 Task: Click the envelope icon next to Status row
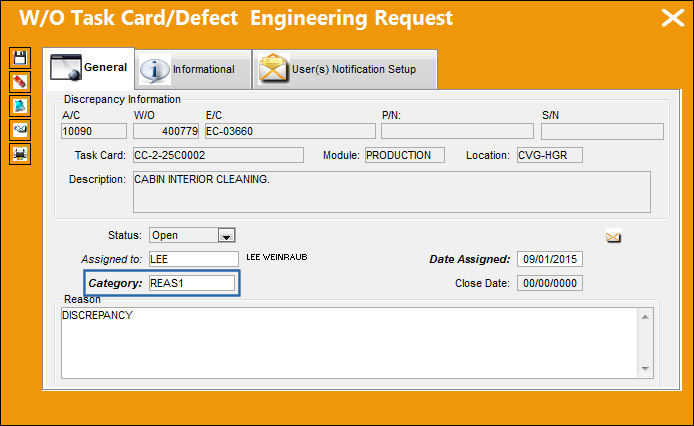point(613,237)
